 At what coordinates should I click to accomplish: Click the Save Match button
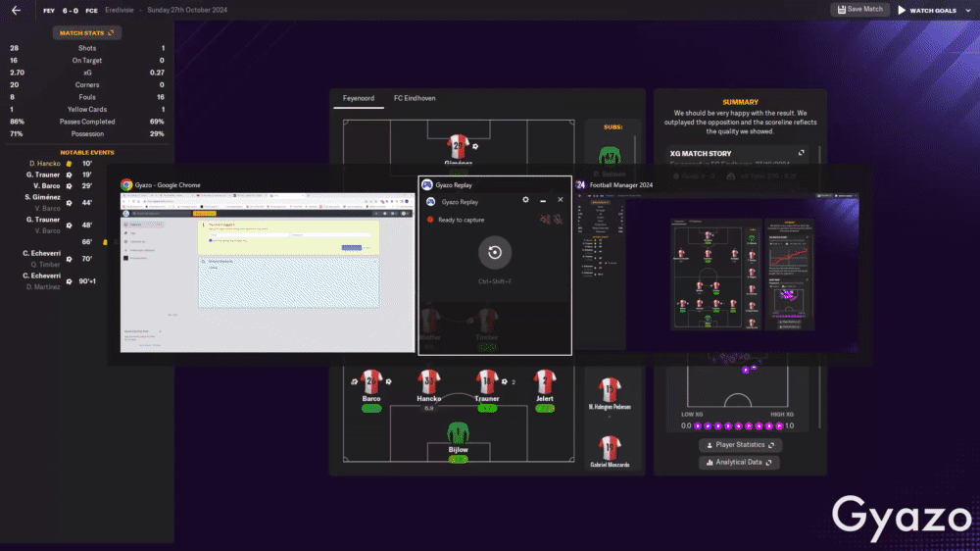tap(860, 10)
